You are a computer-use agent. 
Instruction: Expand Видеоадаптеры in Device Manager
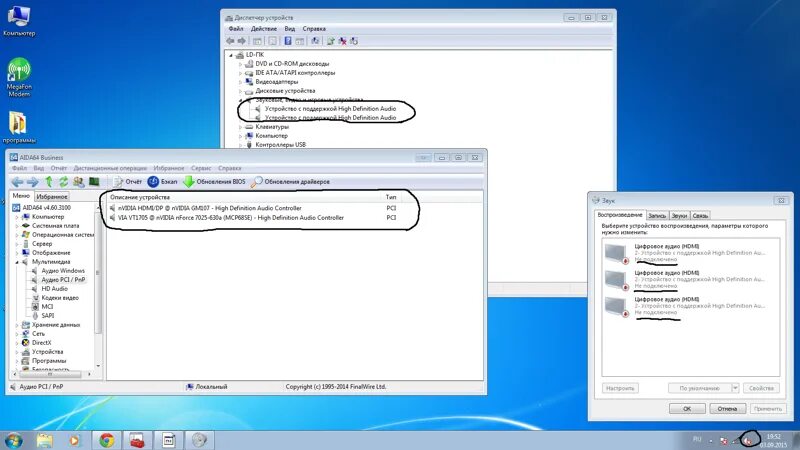(x=240, y=82)
